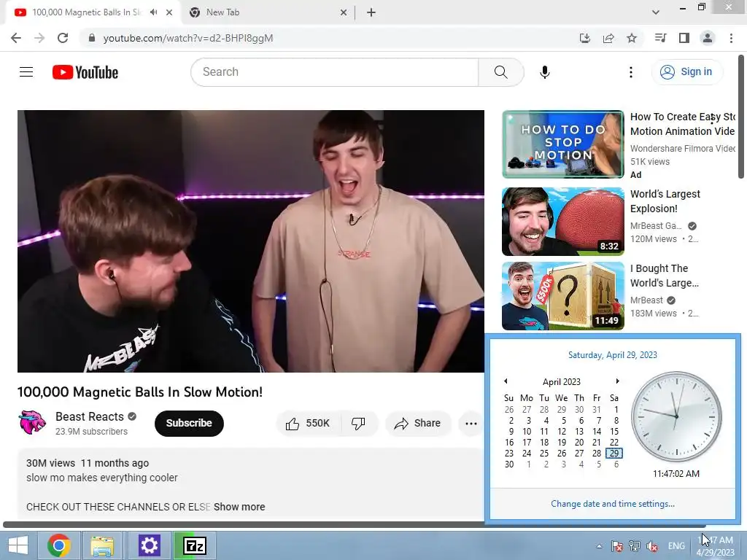Open the gear settings app in taskbar
Image resolution: width=747 pixels, height=560 pixels.
(149, 545)
